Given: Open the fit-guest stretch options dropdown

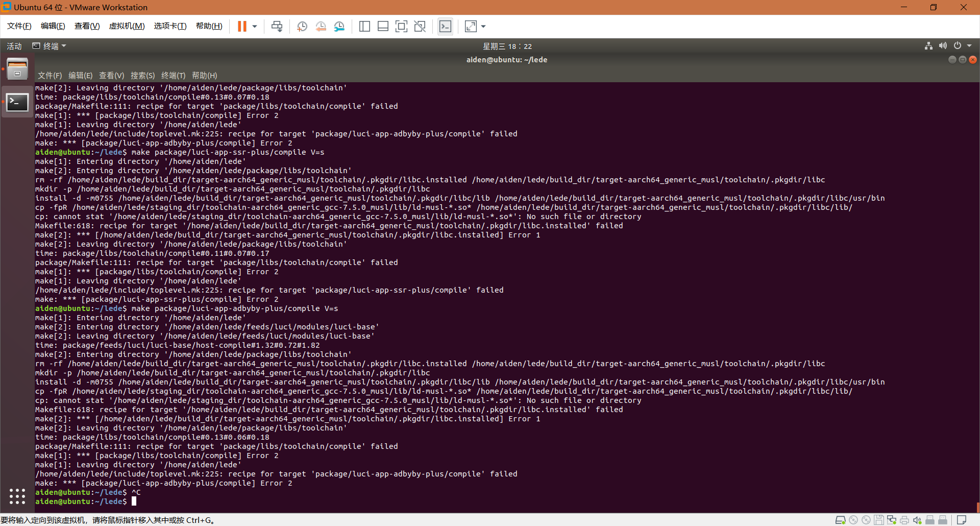Looking at the screenshot, I should (483, 26).
